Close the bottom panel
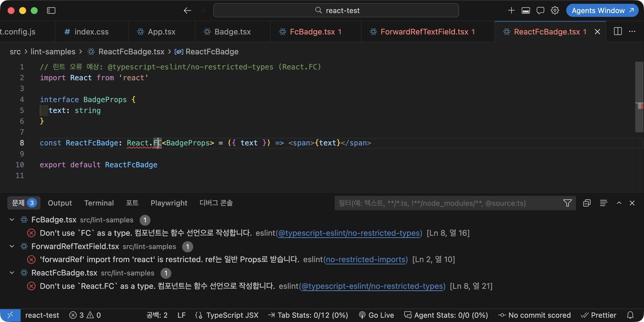 click(632, 203)
